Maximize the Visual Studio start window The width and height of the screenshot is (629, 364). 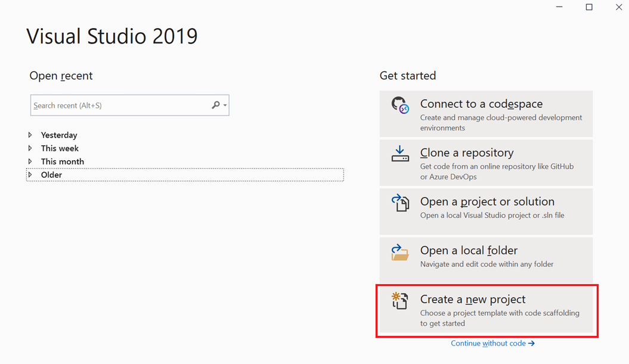click(589, 7)
